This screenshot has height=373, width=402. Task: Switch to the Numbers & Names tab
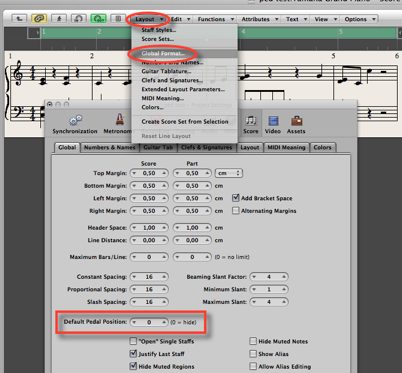109,147
